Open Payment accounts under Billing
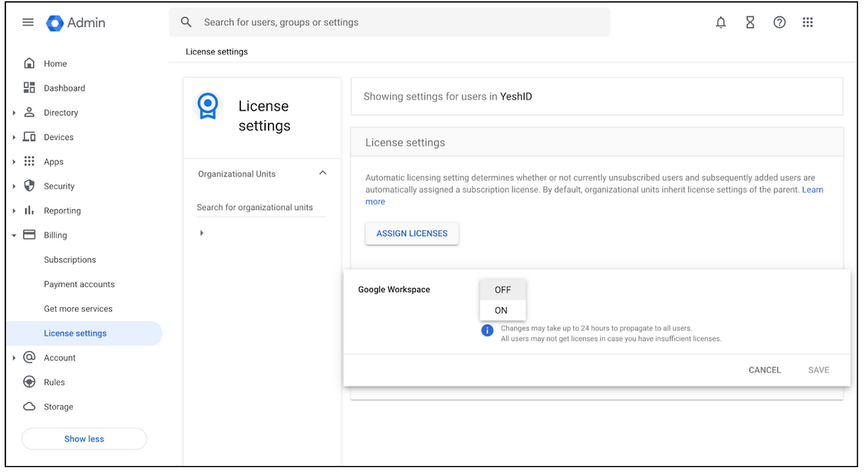The image size is (868, 473). pyautogui.click(x=79, y=284)
